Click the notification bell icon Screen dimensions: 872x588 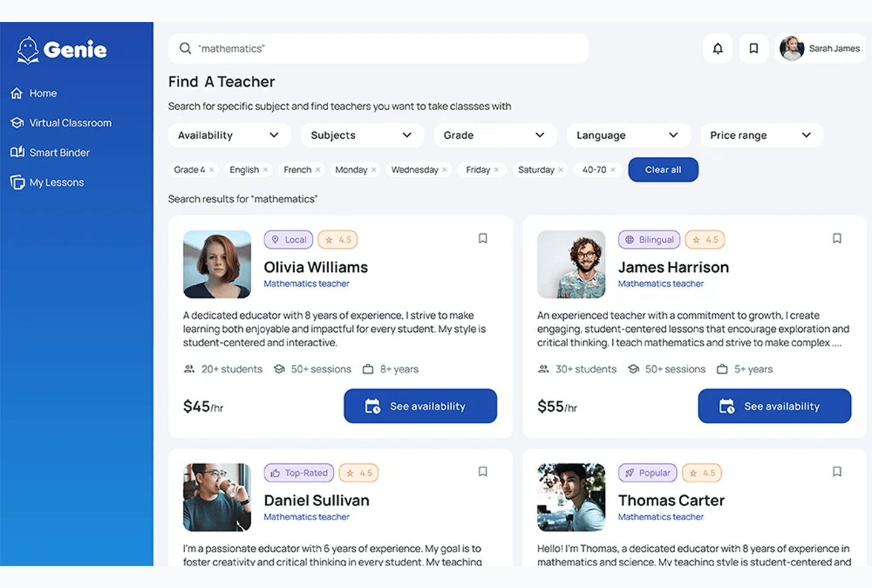pos(718,48)
